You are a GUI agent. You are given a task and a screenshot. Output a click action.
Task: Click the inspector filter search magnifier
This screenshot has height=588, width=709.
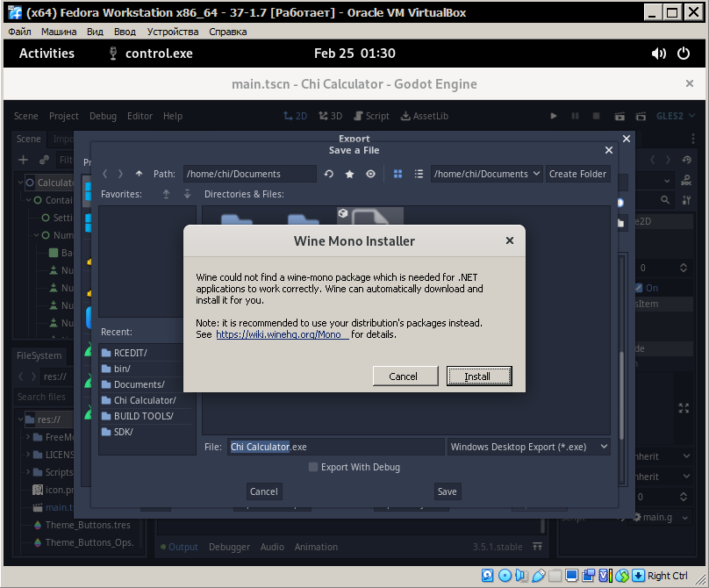[x=665, y=199]
